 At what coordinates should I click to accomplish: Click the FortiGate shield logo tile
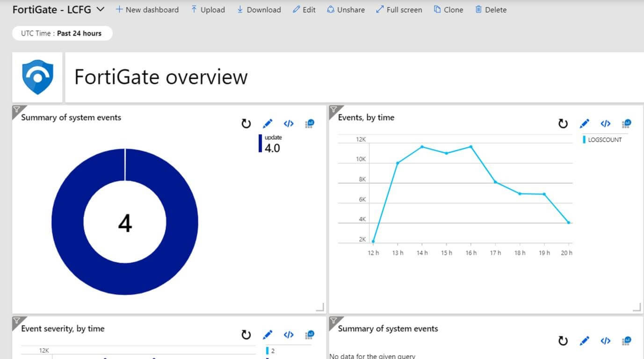click(37, 77)
